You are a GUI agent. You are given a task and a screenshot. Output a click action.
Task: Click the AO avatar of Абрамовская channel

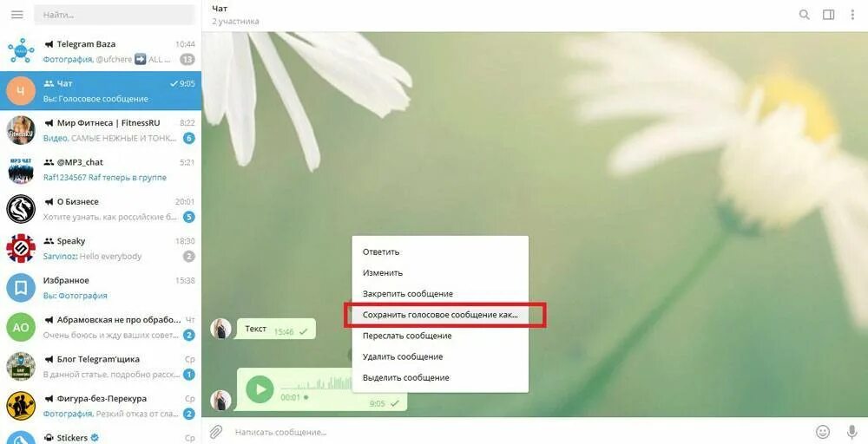coord(21,327)
